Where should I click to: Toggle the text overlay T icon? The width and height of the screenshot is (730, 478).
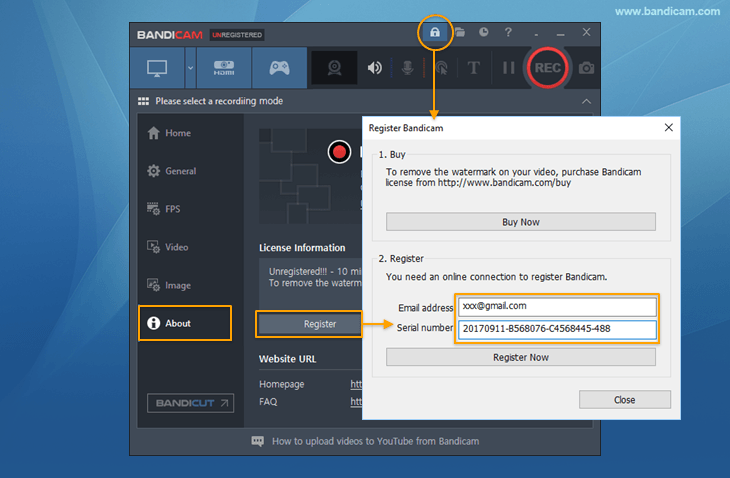(x=473, y=68)
